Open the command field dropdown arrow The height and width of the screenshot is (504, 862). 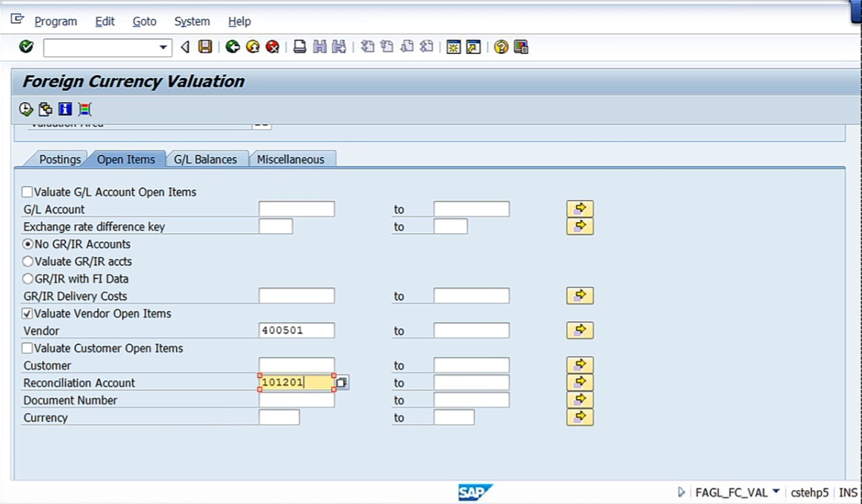click(x=163, y=47)
